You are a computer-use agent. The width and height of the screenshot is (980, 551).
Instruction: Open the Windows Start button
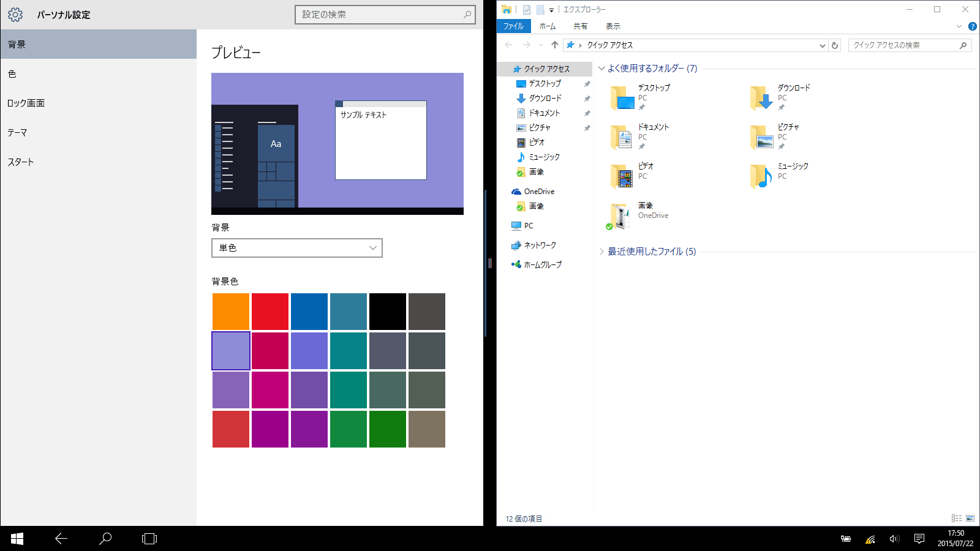(x=17, y=539)
